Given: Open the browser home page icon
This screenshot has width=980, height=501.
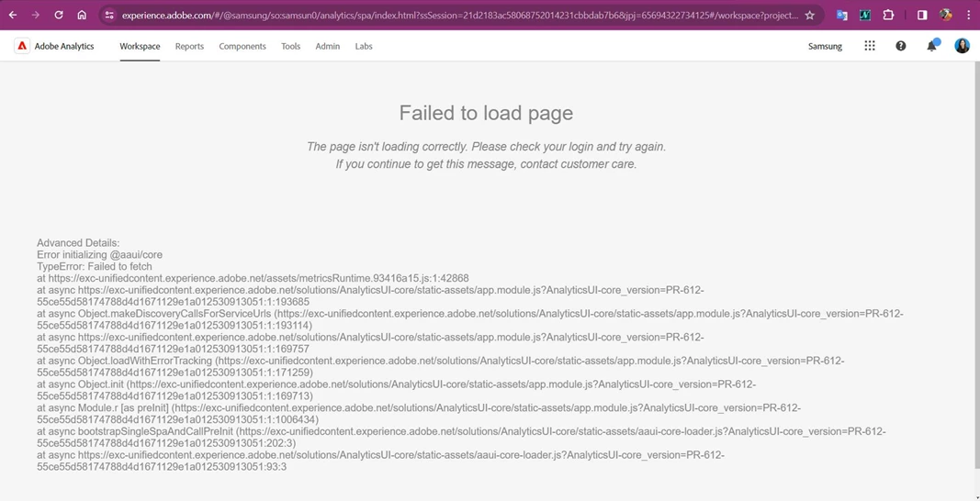Looking at the screenshot, I should 82,15.
